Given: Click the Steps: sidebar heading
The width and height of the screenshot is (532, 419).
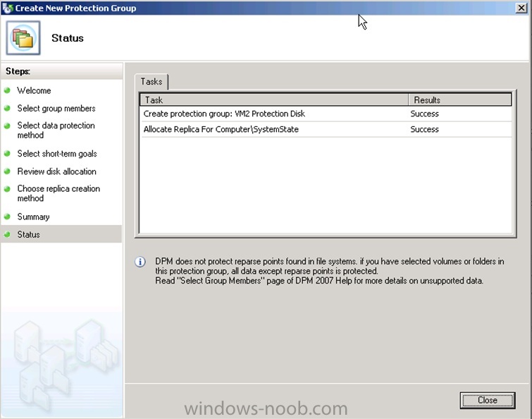Looking at the screenshot, I should 18,71.
